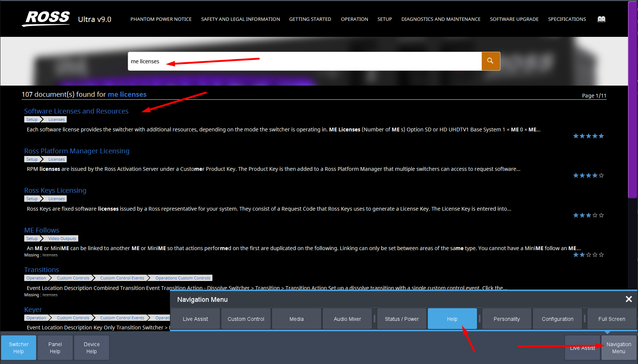
Task: Select Live Assist in the Navigation Menu panel
Action: coord(195,319)
